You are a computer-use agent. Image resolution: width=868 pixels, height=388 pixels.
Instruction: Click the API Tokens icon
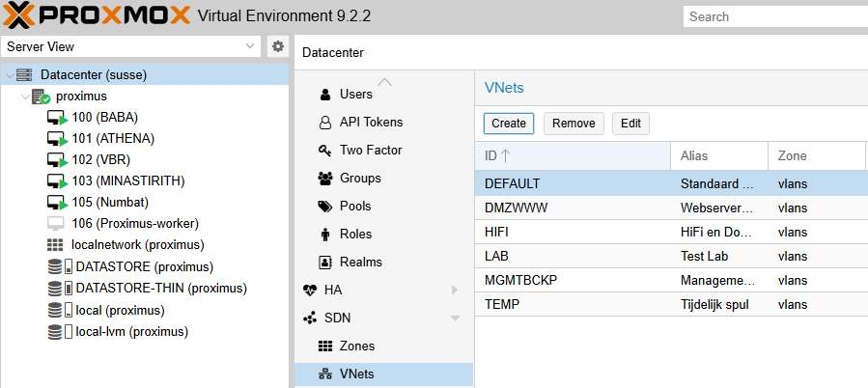coord(325,123)
